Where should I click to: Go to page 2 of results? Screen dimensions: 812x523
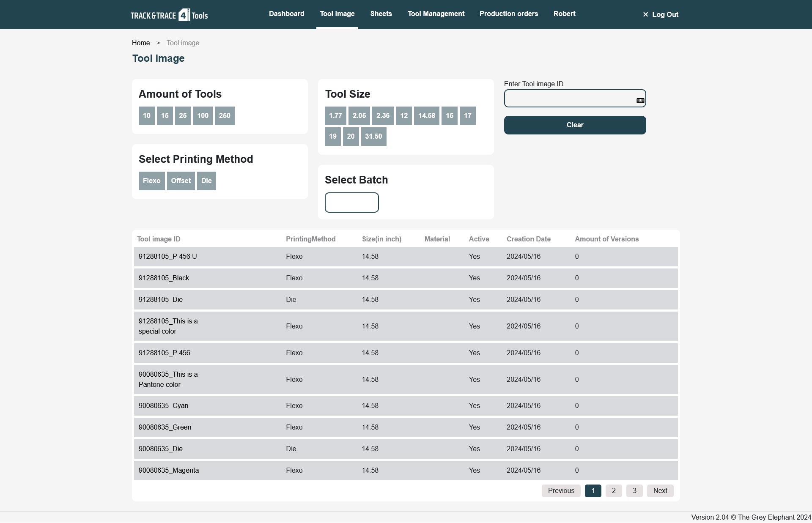(614, 491)
